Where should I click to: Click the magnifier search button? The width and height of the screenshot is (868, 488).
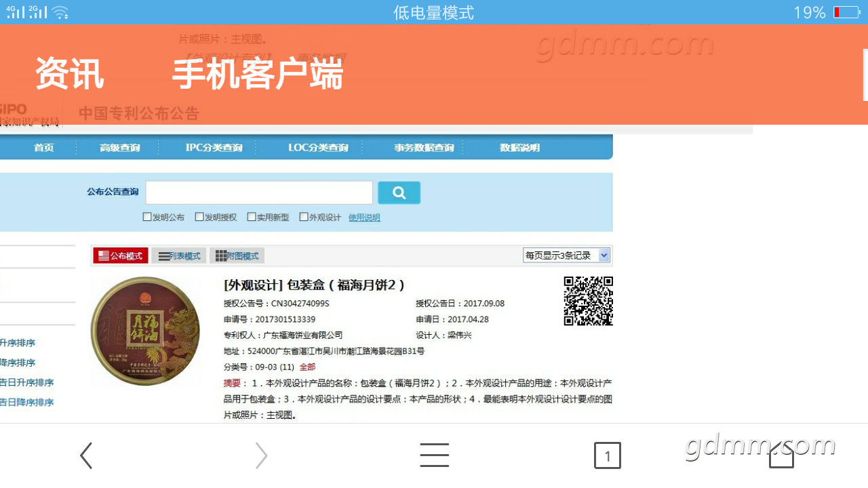[x=399, y=192]
